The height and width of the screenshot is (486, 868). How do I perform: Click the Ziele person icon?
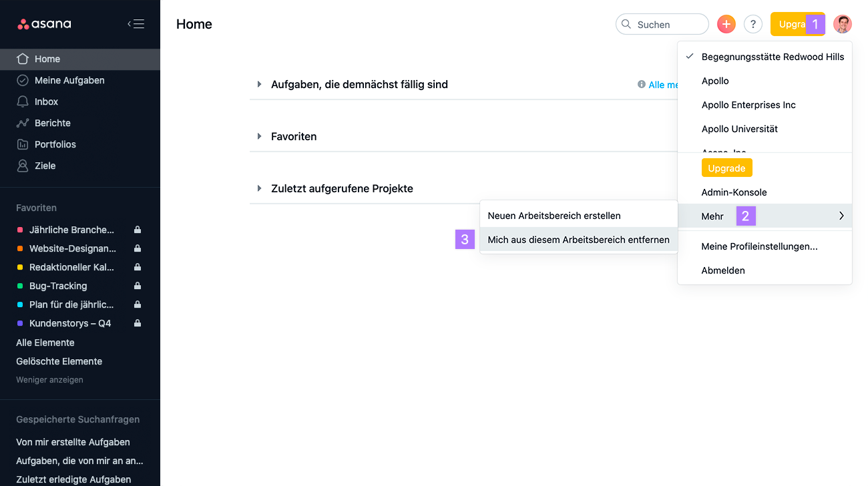tap(23, 166)
